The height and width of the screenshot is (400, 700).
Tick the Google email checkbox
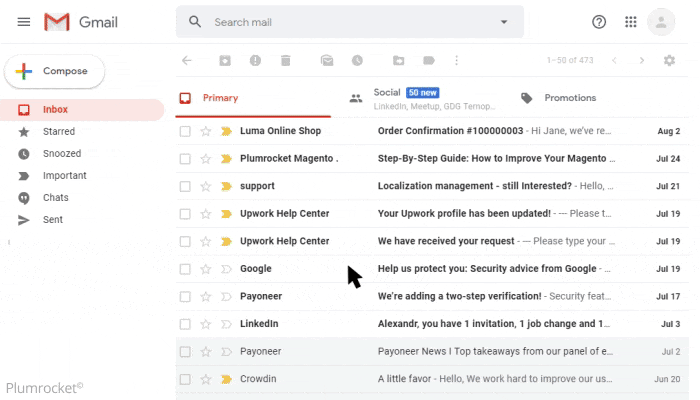(185, 269)
